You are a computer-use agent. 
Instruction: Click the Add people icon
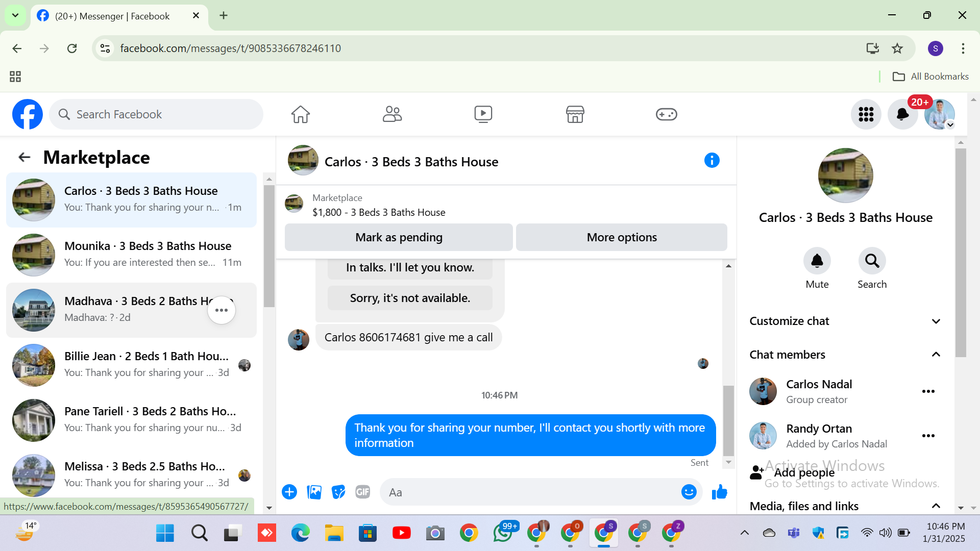pyautogui.click(x=756, y=472)
